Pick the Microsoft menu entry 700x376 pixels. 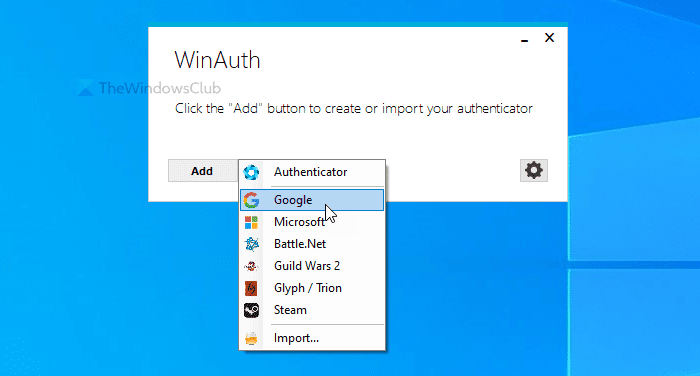point(312,222)
